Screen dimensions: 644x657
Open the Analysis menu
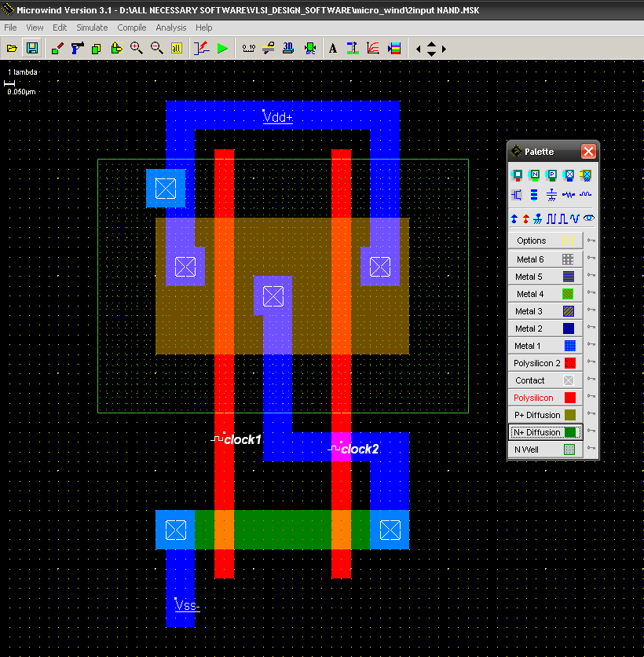[x=171, y=28]
